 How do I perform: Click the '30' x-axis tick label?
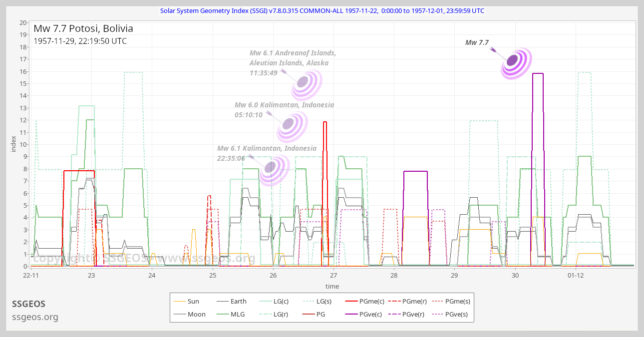(515, 275)
